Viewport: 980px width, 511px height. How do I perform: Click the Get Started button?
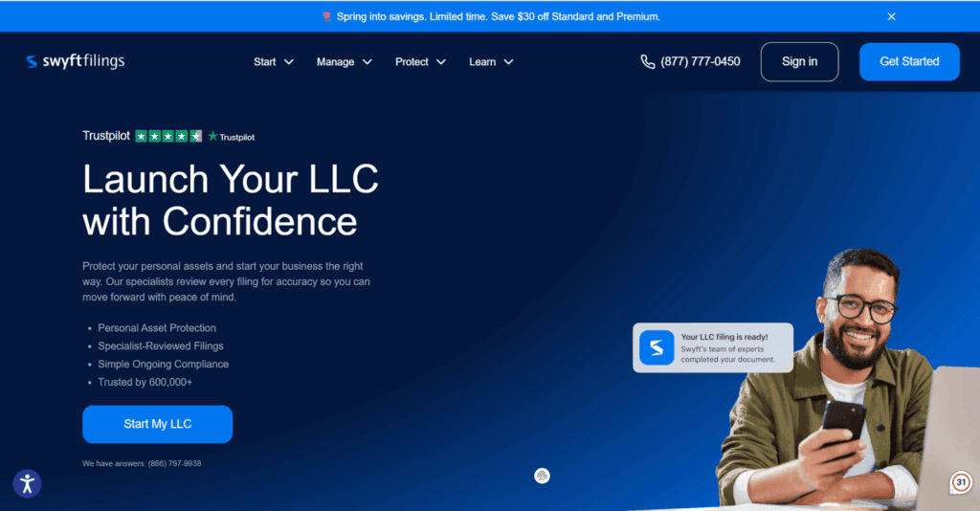point(909,62)
